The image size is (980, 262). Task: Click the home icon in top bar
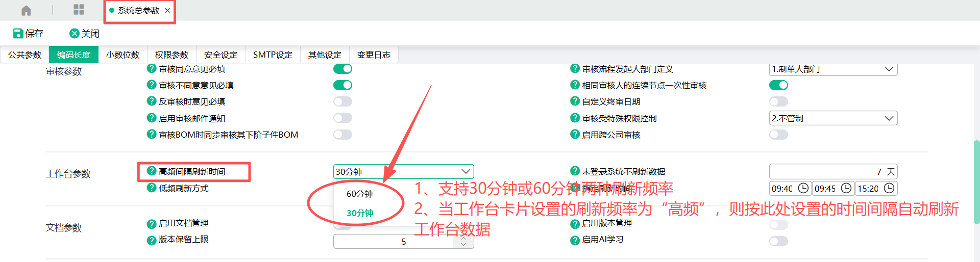click(x=26, y=10)
